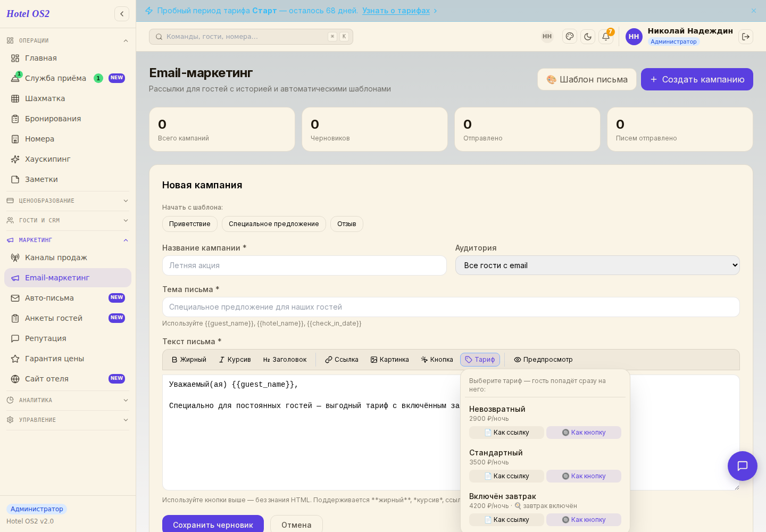This screenshot has width=766, height=532.
Task: Open Предпросмотр preview
Action: [543, 360]
